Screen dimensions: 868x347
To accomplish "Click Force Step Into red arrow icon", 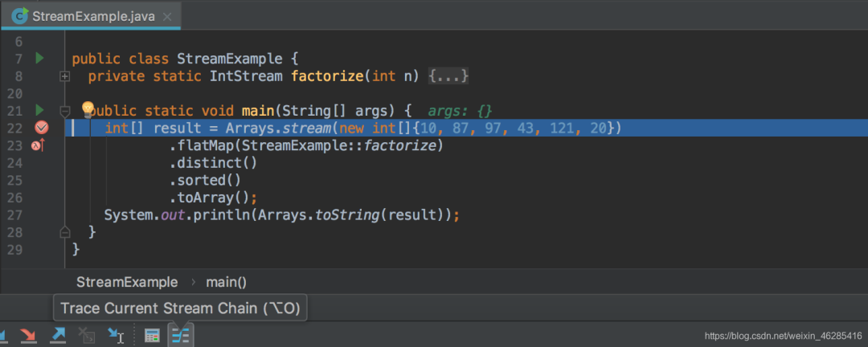I will pos(27,335).
